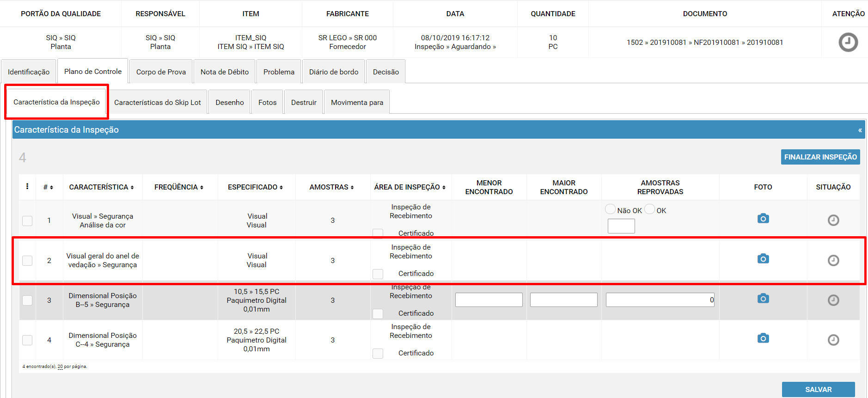Sort by ÁREA DE INSPEÇÃO column header

[x=410, y=187]
